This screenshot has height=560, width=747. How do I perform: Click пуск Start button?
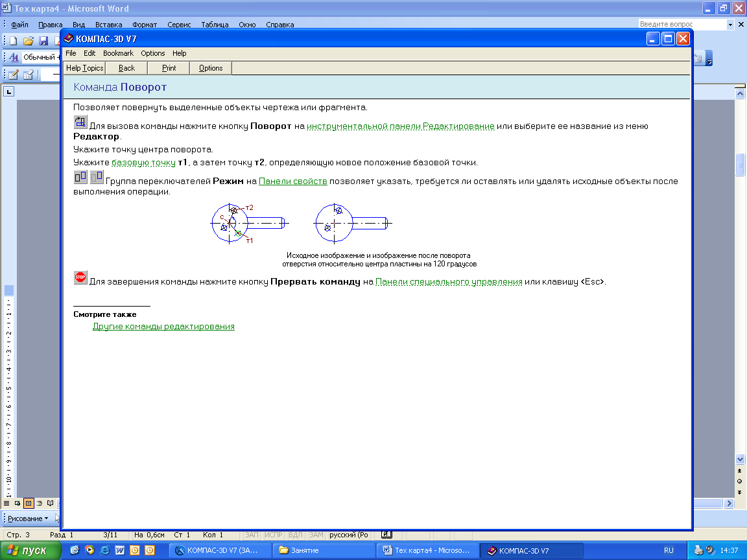[30, 550]
